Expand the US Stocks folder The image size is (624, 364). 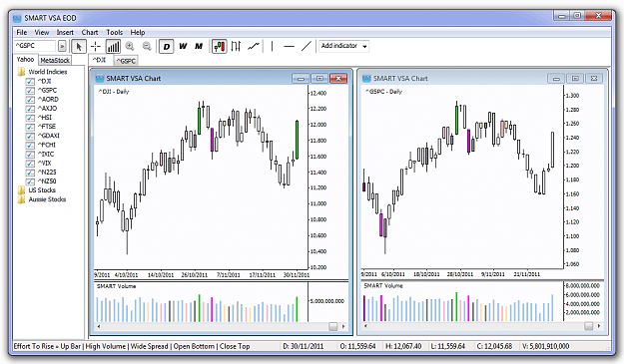(x=42, y=190)
